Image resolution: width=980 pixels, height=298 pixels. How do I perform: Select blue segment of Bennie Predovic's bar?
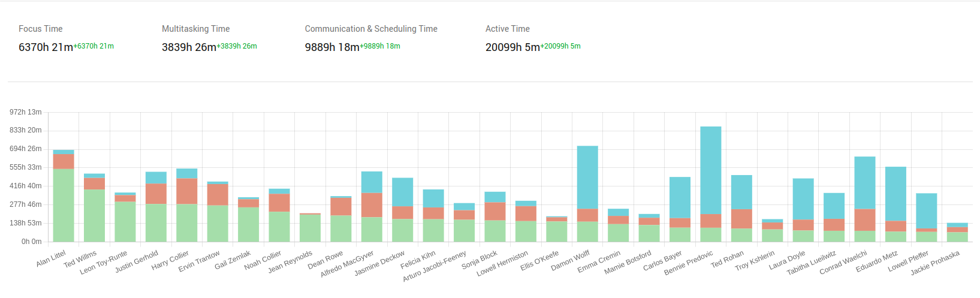click(710, 170)
